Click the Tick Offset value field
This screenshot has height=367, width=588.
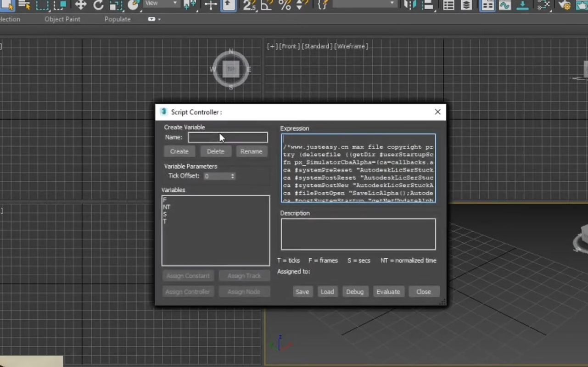(217, 176)
